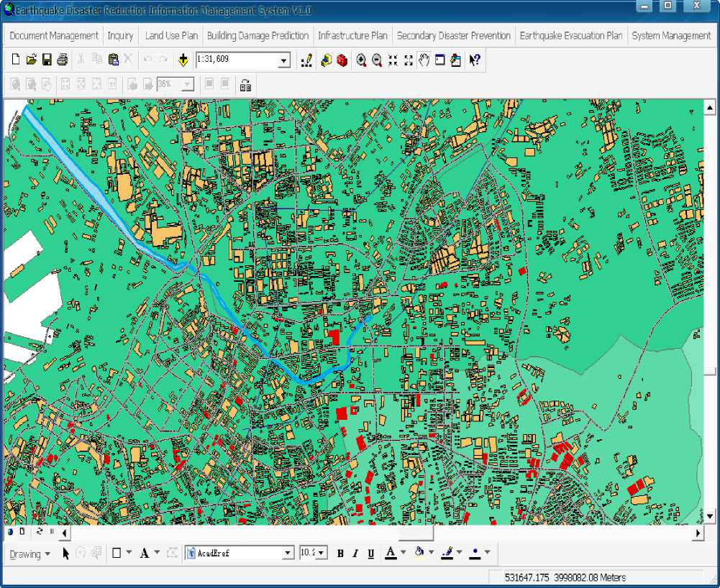Open the Earthquake Evacuation Plan menu
The width and height of the screenshot is (720, 588).
pyautogui.click(x=570, y=35)
